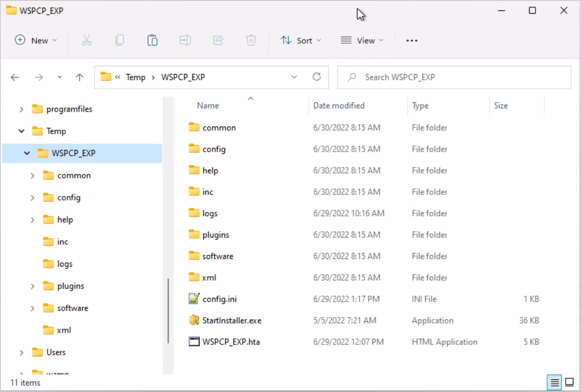
Task: Click the Back navigation arrow
Action: click(x=15, y=77)
